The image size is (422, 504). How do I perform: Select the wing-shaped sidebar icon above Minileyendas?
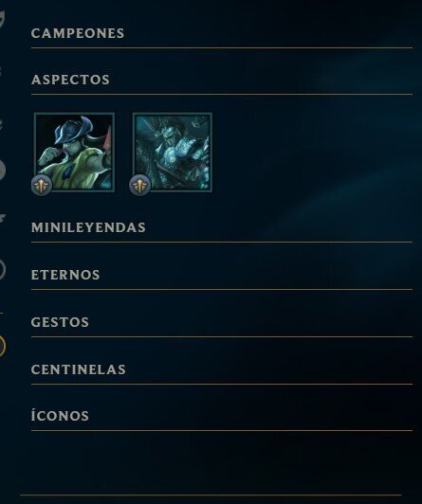2,218
